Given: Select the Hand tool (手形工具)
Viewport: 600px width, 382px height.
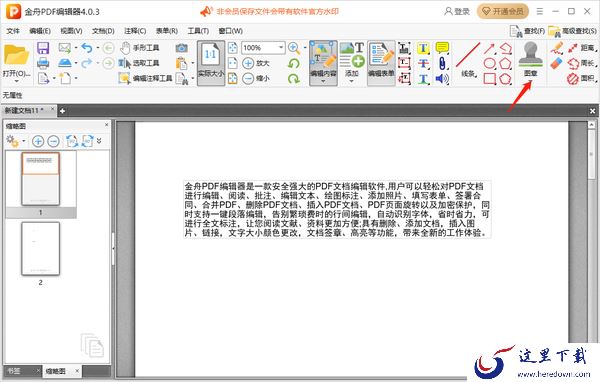Looking at the screenshot, I should [139, 48].
